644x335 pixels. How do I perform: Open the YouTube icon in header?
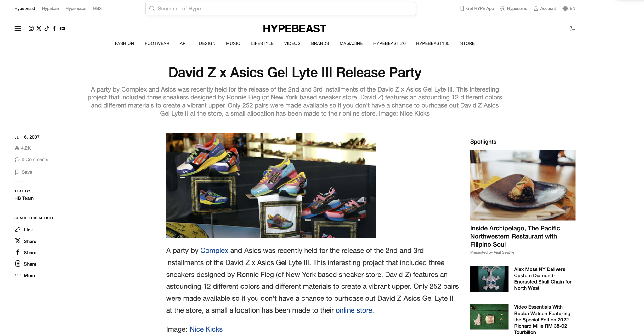[62, 29]
